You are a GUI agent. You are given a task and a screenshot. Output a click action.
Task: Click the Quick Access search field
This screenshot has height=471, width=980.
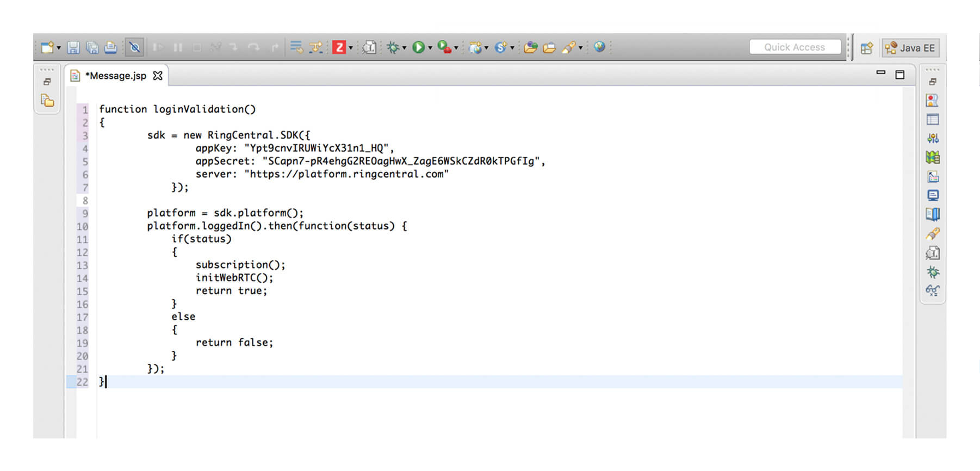coord(795,47)
